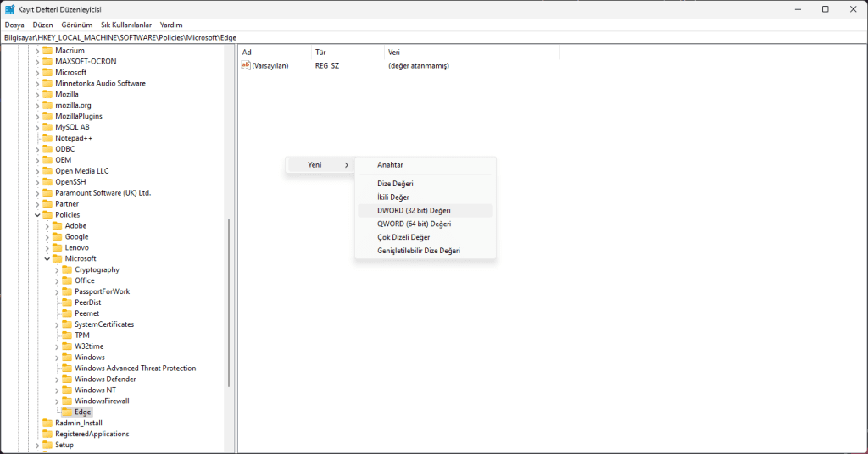
Task: Click the TPM folder icon
Action: 67,335
